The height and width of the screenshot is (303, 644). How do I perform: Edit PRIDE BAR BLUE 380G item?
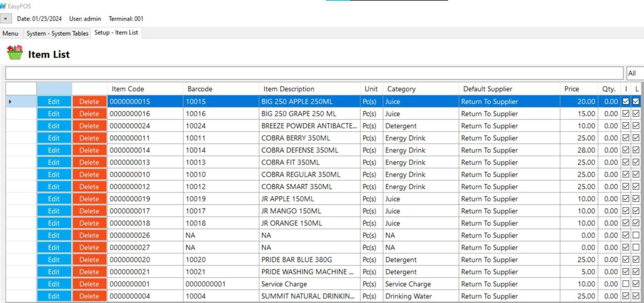point(54,259)
